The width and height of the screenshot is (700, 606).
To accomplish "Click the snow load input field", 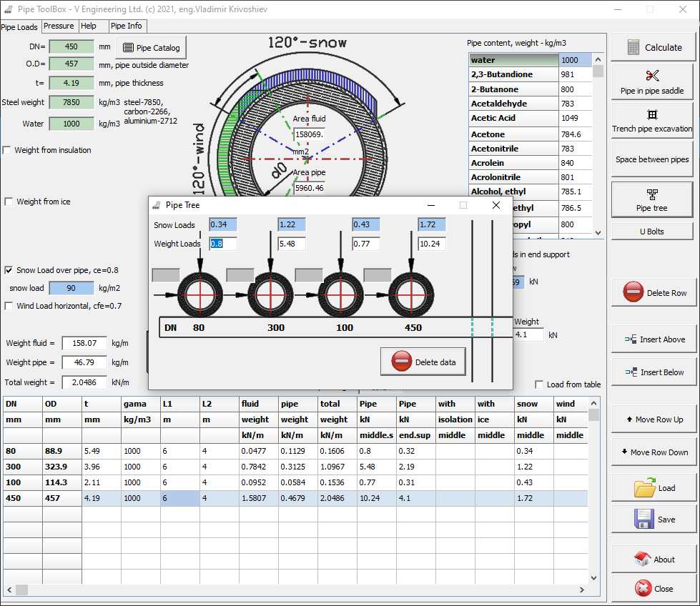I will pyautogui.click(x=71, y=288).
